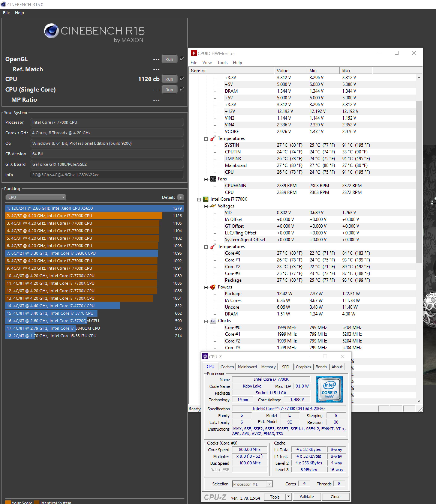The height and width of the screenshot is (504, 436).
Task: Click the Info text field in Cinebench
Action: 107,175
